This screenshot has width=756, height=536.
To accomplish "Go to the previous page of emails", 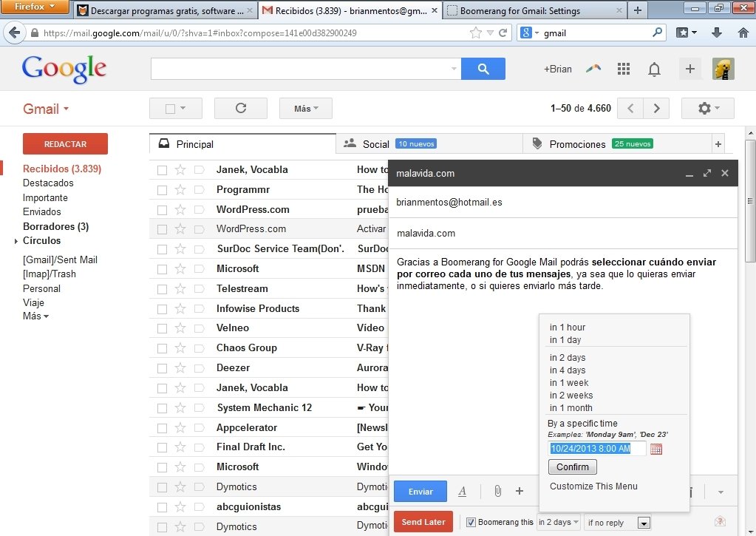I will 630,108.
